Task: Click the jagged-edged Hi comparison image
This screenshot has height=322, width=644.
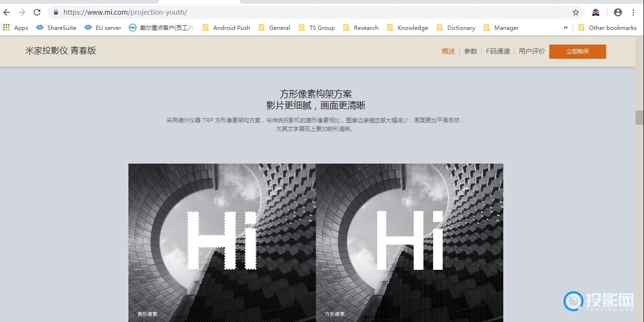Action: coord(222,243)
